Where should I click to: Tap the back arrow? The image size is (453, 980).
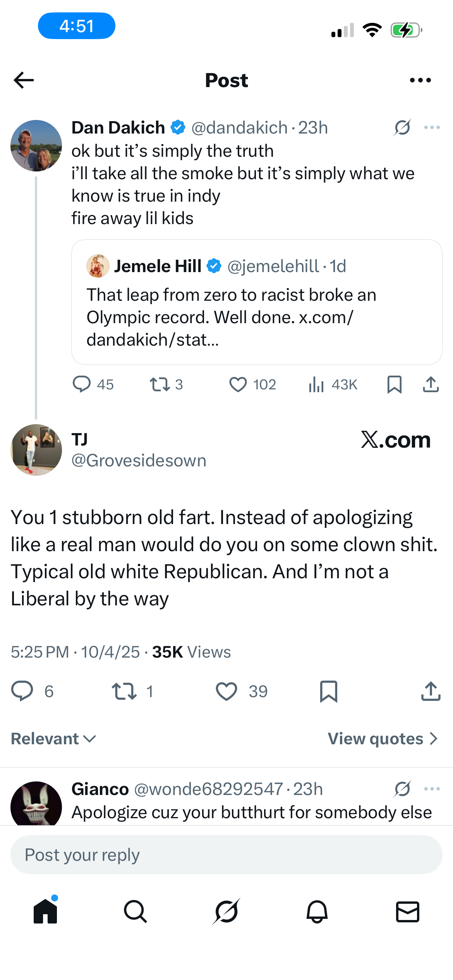[x=24, y=80]
